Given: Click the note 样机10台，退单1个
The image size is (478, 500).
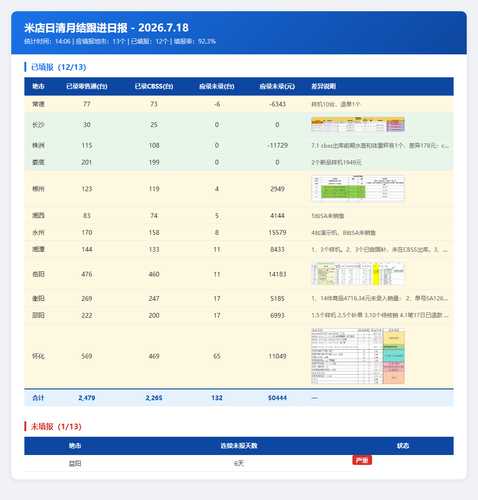Looking at the screenshot, I should (336, 104).
